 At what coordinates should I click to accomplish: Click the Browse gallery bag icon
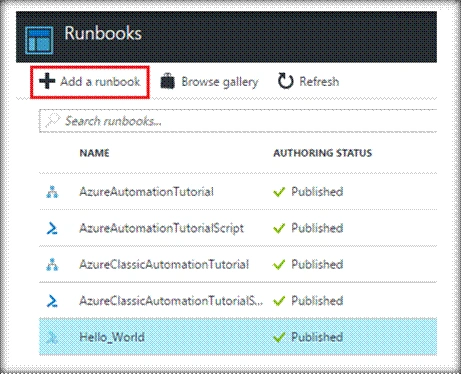(168, 81)
